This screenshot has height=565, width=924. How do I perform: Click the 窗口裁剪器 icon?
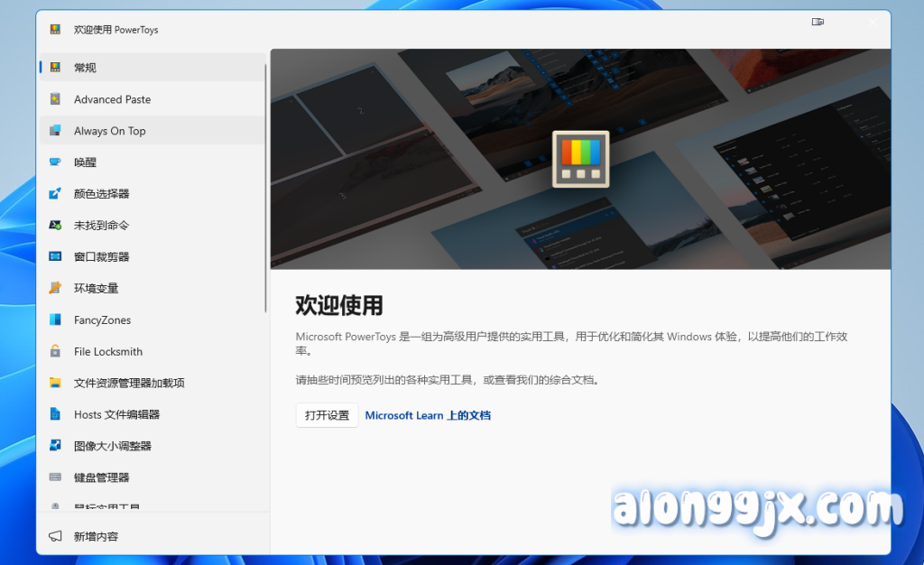(x=55, y=257)
